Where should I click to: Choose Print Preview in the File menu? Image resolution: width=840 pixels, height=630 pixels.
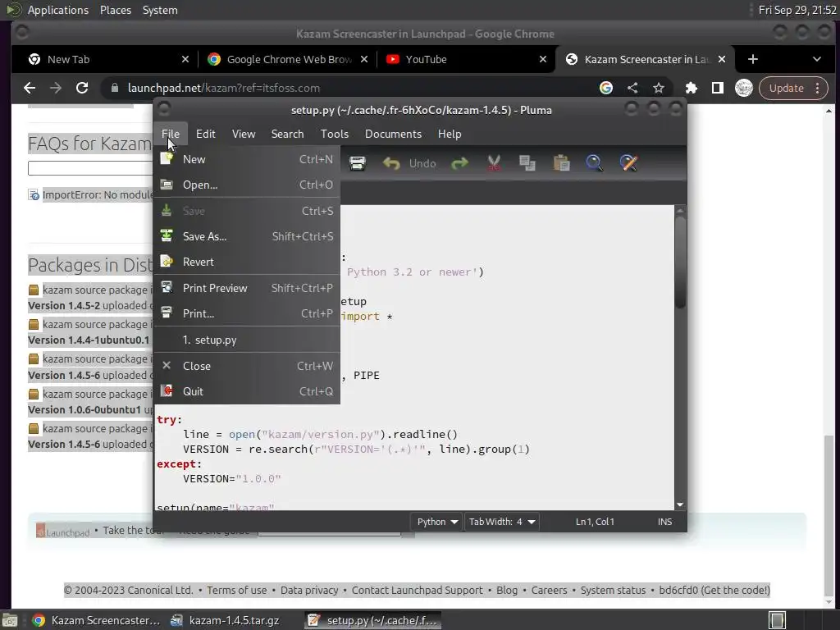(247, 288)
